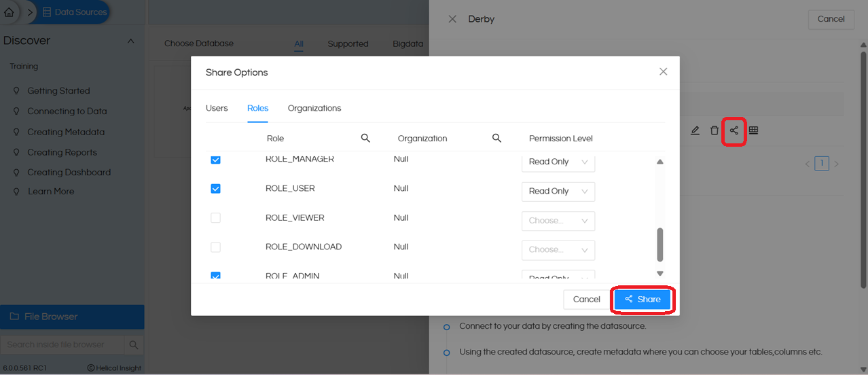Screen dimensions: 868x375
Task: Uncheck the ROLE_USER checkbox
Action: [215, 188]
